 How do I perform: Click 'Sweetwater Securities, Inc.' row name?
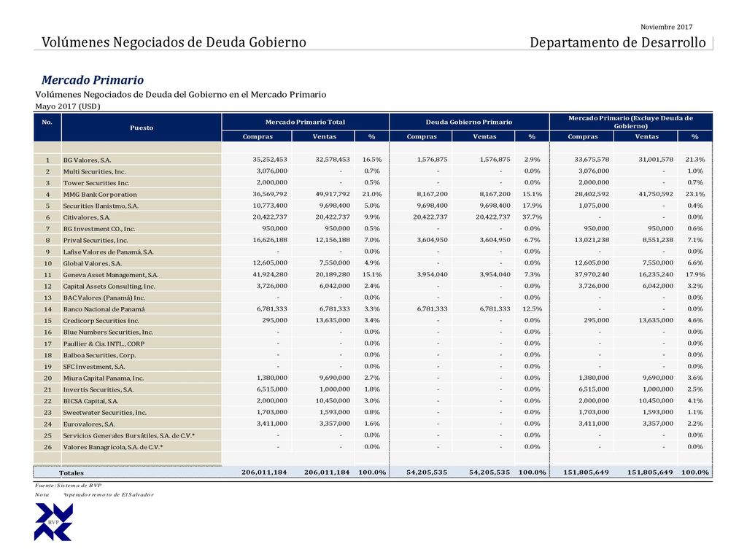click(105, 413)
